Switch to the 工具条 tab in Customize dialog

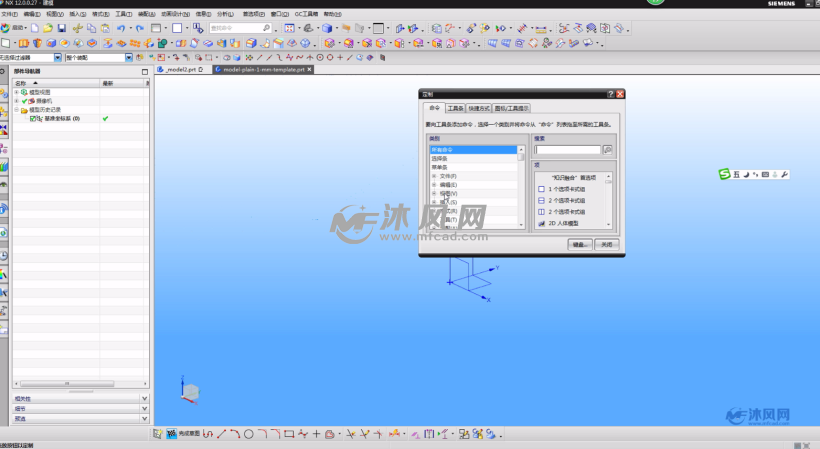pos(455,108)
